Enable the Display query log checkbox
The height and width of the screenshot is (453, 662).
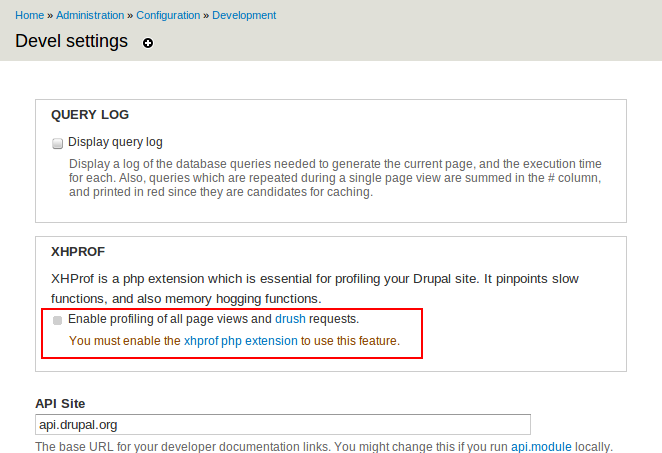pos(57,144)
